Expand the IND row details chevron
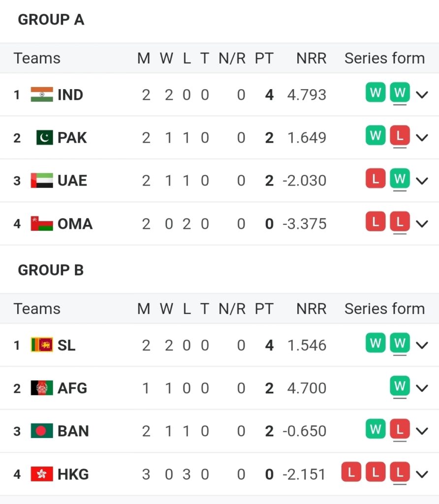Viewport: 439px width, 504px height. coord(422,94)
